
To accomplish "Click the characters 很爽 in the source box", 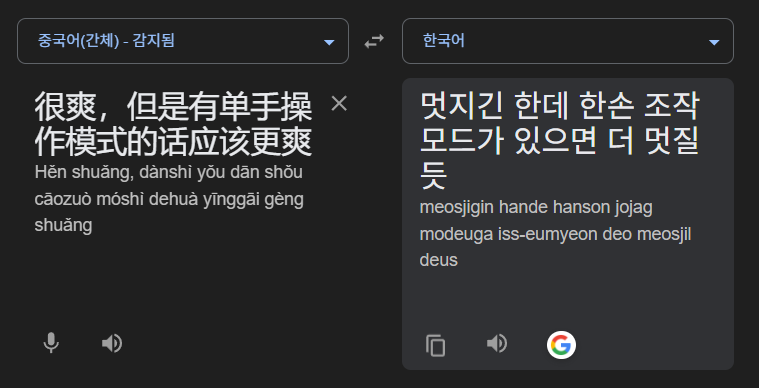I will pos(65,106).
